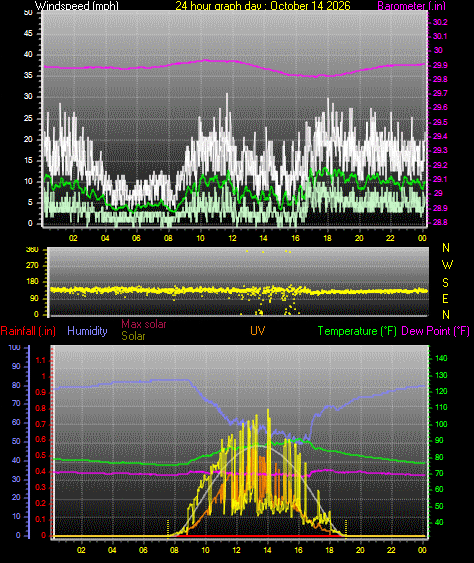This screenshot has height=563, width=474.
Task: Select the 'Temperature (°F)' legend label
Action: pos(357,331)
